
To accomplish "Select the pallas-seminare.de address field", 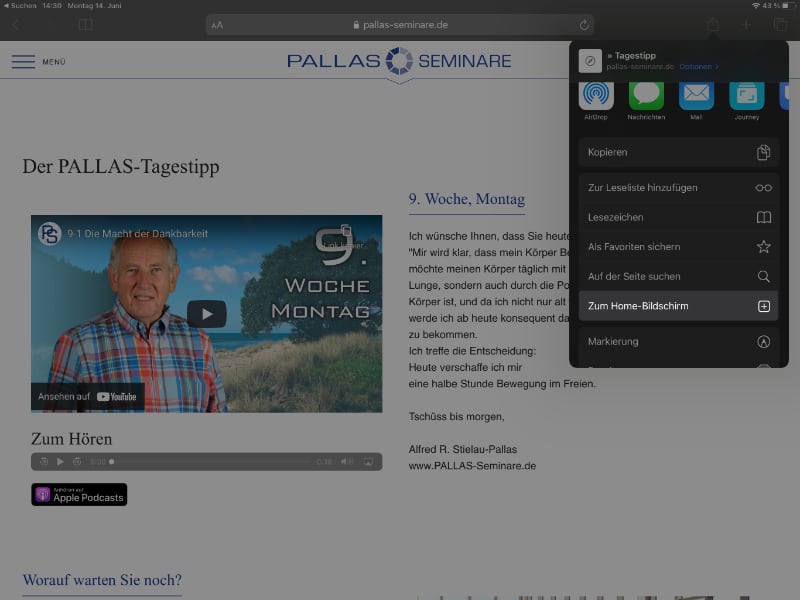I will pyautogui.click(x=399, y=25).
